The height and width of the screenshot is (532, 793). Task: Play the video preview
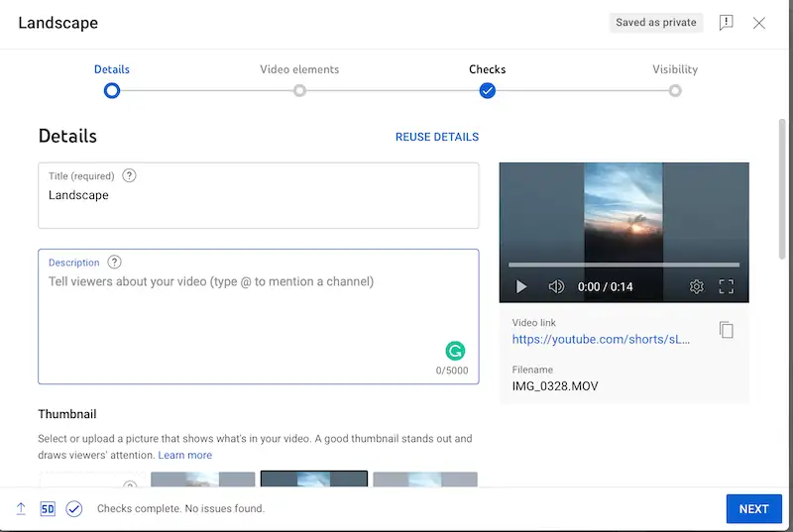coord(521,286)
